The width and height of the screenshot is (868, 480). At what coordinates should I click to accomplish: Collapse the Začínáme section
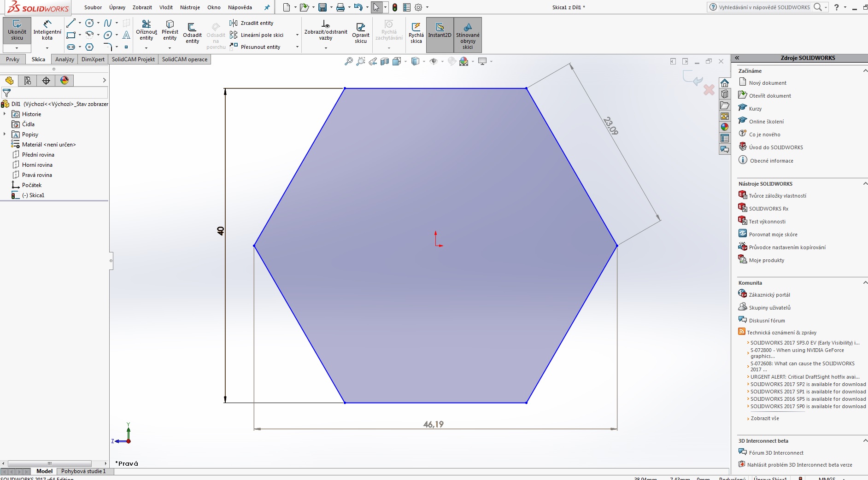[x=865, y=71]
